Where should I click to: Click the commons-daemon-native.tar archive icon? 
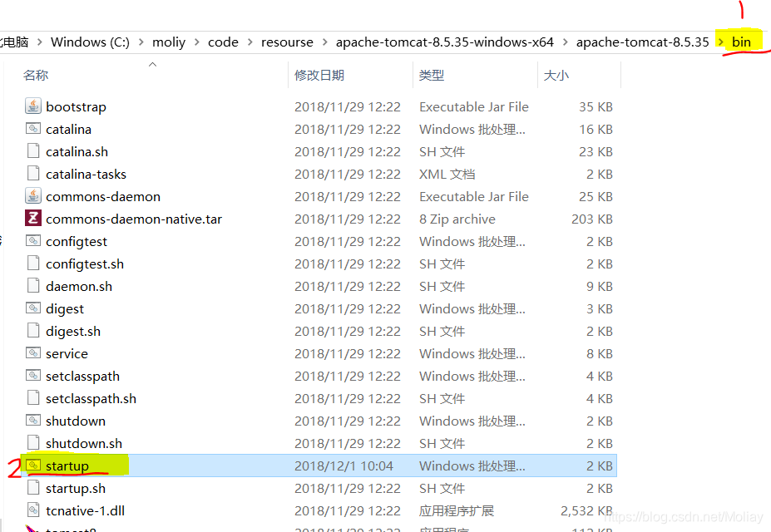(33, 219)
